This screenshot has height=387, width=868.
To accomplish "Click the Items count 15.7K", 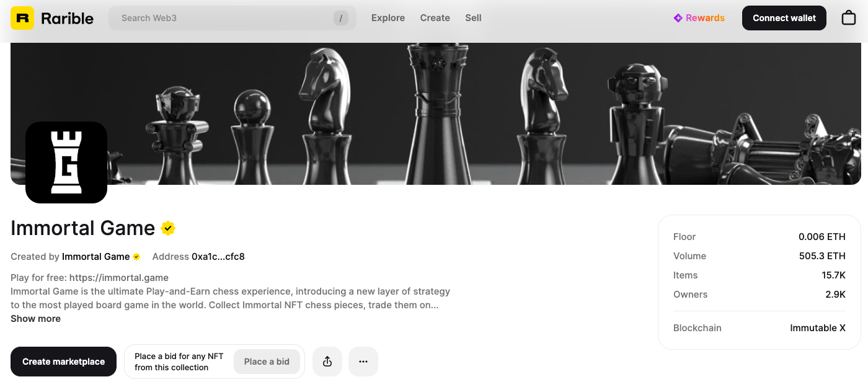I will point(834,275).
